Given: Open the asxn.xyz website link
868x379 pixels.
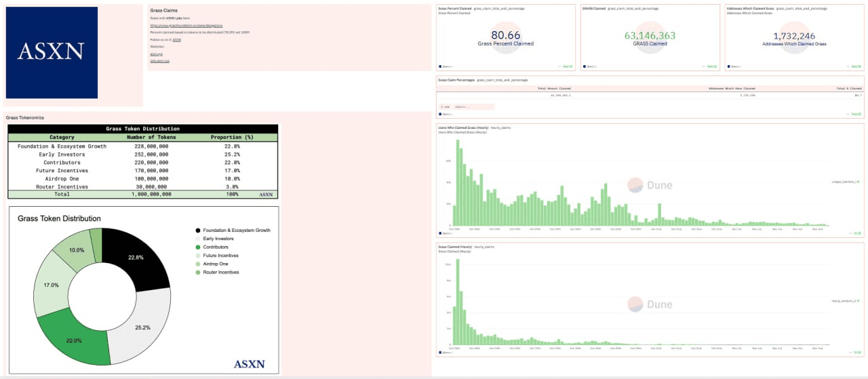Looking at the screenshot, I should (x=155, y=54).
